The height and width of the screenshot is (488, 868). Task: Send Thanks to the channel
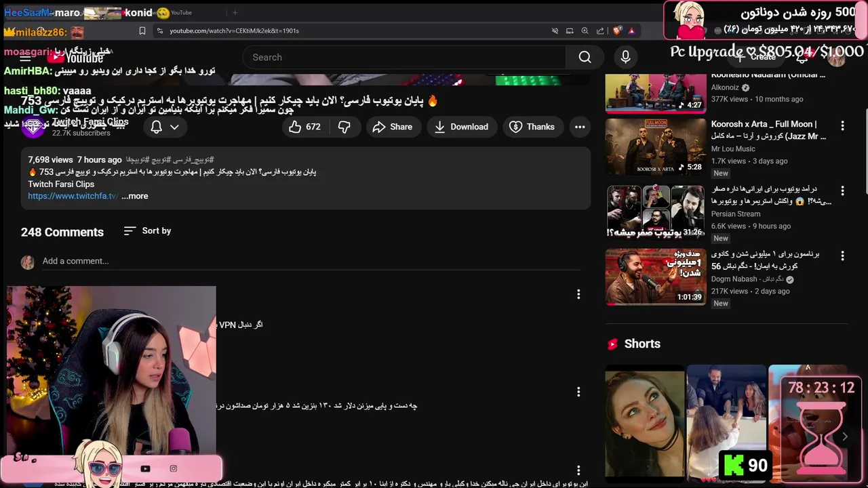coord(532,127)
